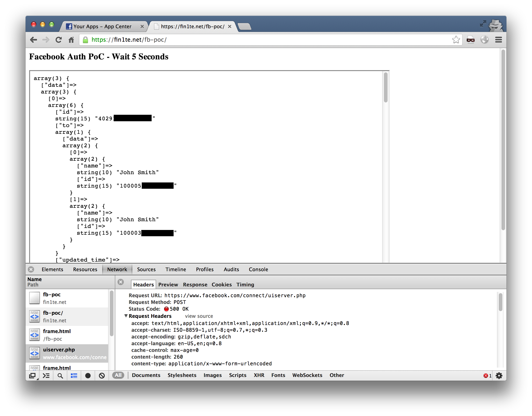Click the address bar URL field
The width and height of the screenshot is (532, 416).
pyautogui.click(x=270, y=40)
